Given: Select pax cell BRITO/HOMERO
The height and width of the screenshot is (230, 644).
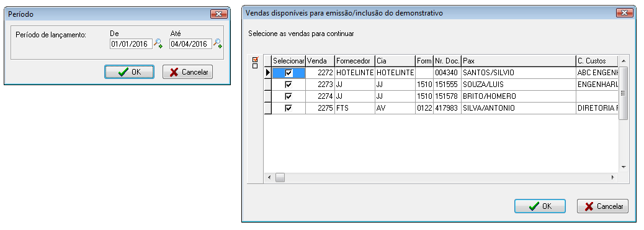Looking at the screenshot, I should (x=518, y=96).
